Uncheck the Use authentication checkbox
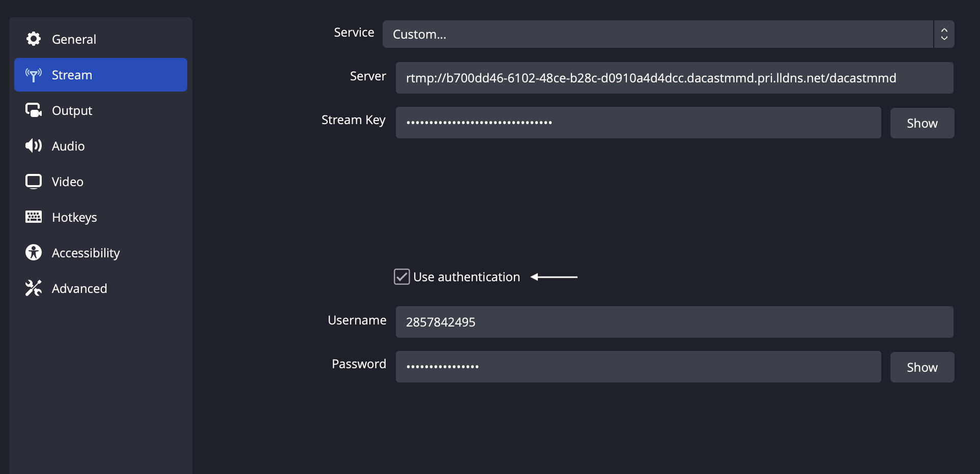Screen dimensions: 980x474 402,277
